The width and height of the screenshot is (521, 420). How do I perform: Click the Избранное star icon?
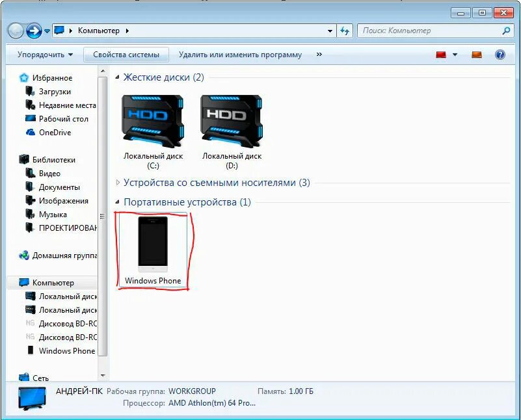click(24, 77)
